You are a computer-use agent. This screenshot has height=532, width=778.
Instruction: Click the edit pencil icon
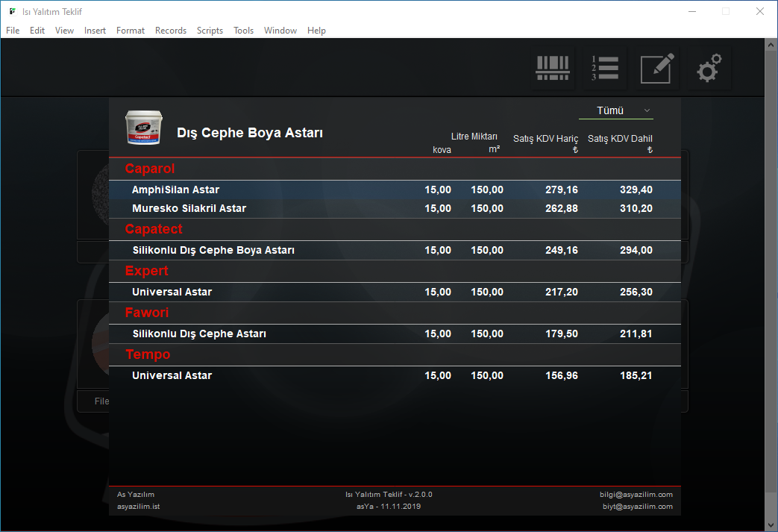(x=657, y=68)
